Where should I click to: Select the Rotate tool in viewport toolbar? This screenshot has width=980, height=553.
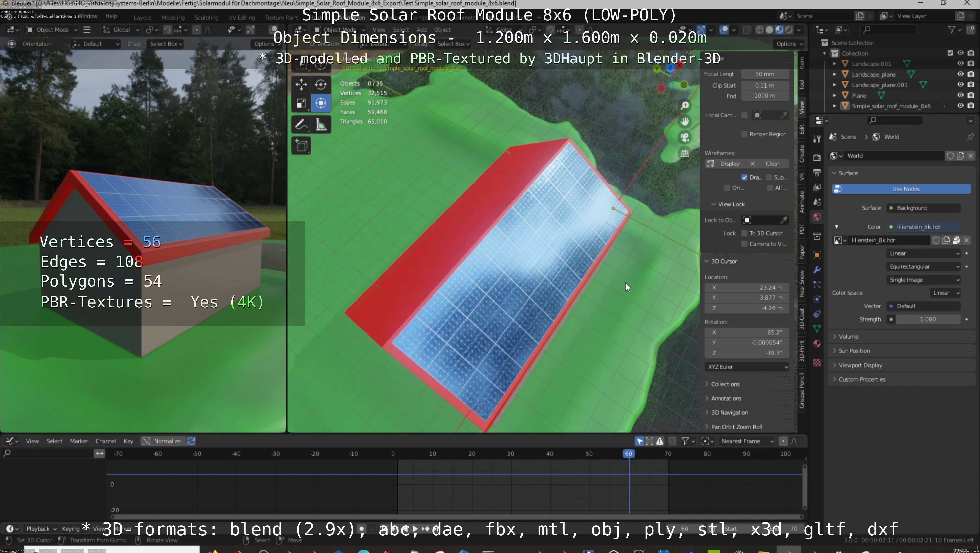[321, 84]
